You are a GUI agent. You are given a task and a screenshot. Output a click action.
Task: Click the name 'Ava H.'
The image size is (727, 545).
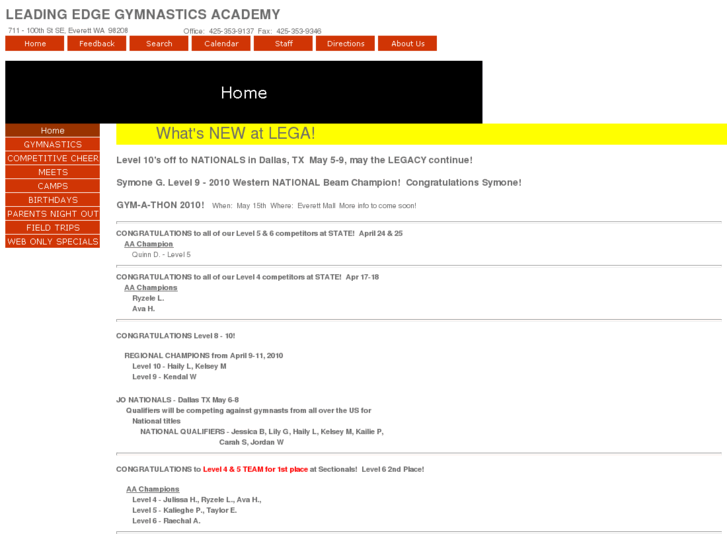coord(144,309)
